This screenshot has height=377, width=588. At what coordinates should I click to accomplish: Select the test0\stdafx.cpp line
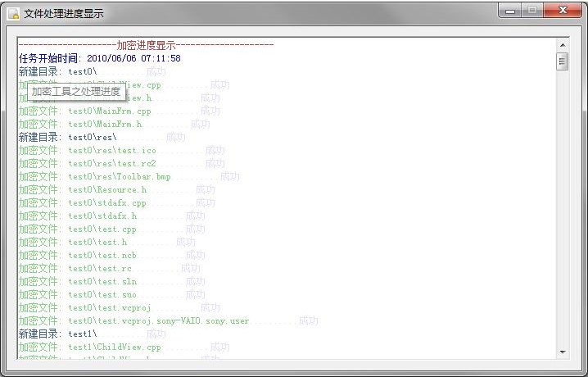117,203
